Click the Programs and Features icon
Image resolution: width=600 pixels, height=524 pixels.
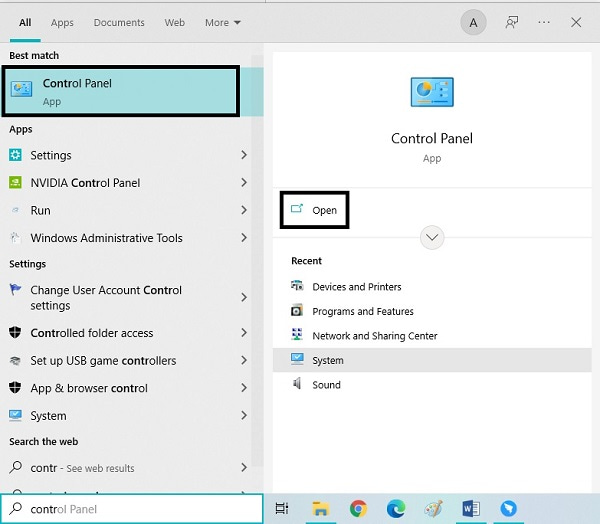coord(297,310)
